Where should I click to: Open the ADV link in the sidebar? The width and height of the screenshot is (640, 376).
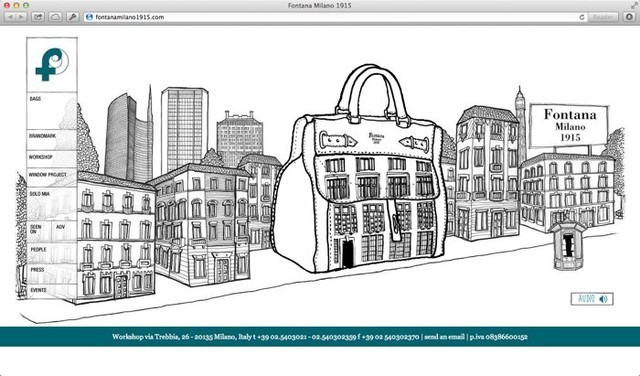(60, 227)
